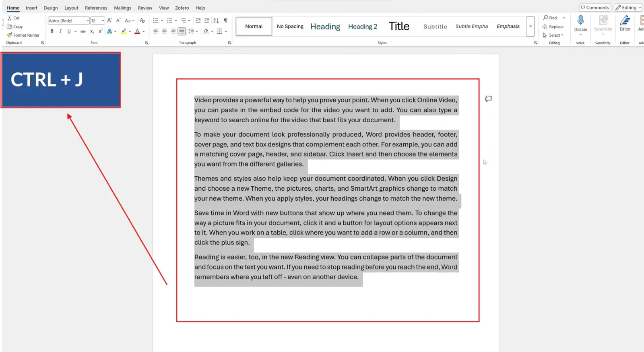Screen dimensions: 644x352
Task: Click the Sensitivity label icon
Action: [x=603, y=20]
